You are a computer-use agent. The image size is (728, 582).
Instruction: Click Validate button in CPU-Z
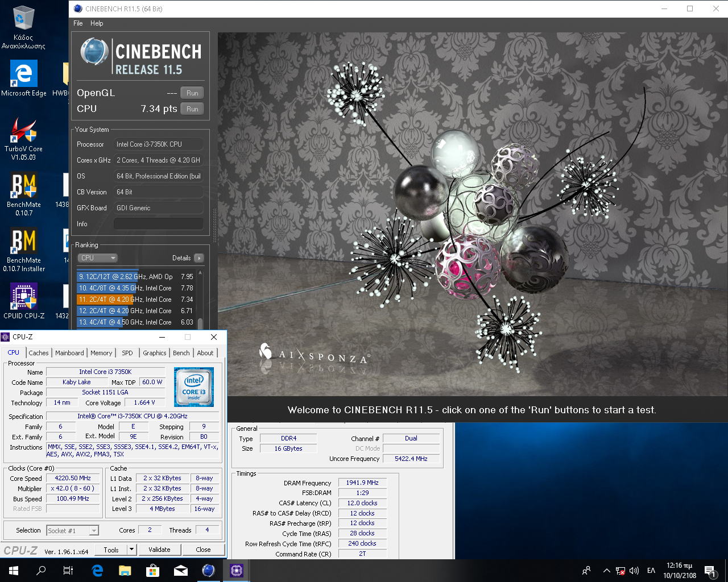click(159, 550)
